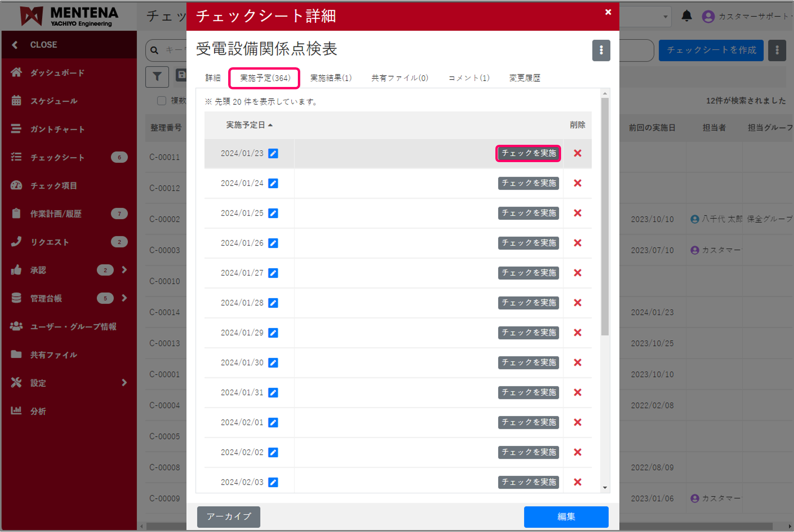The image size is (794, 532).
Task: Expand the 管理台帳 sidebar submenu
Action: (x=124, y=298)
